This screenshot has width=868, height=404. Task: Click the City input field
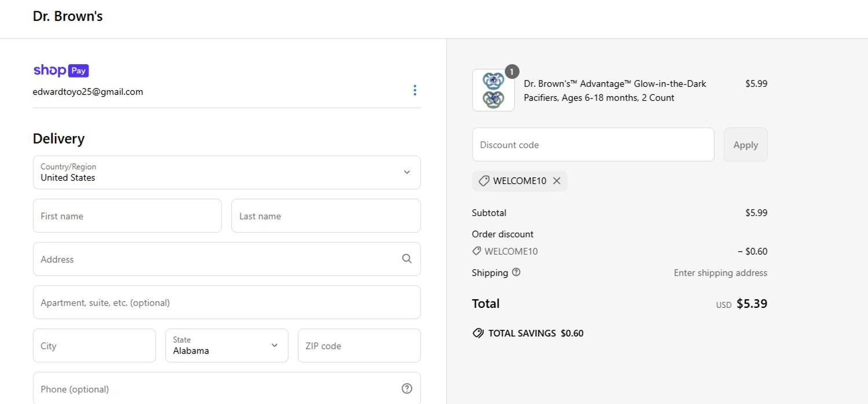click(94, 346)
